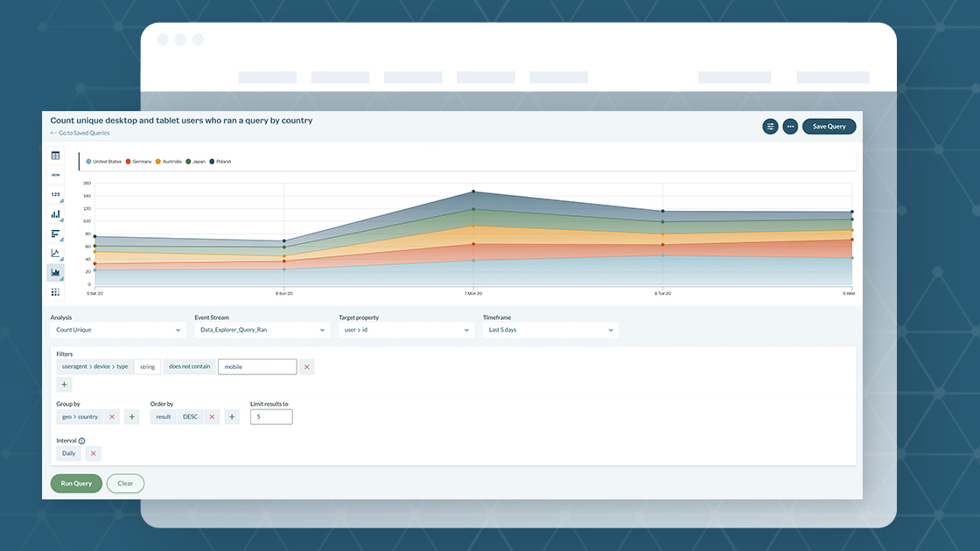Open the Event Stream dropdown
980x551 pixels.
click(261, 330)
